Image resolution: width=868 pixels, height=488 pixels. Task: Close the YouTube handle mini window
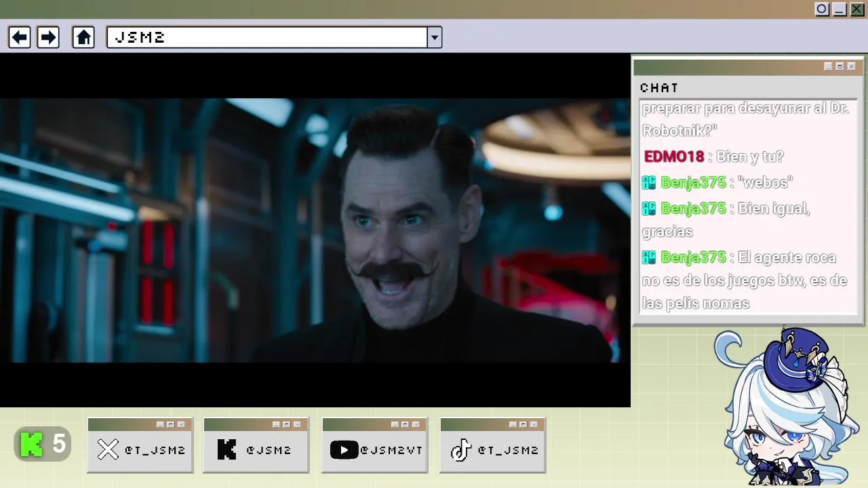tap(416, 424)
